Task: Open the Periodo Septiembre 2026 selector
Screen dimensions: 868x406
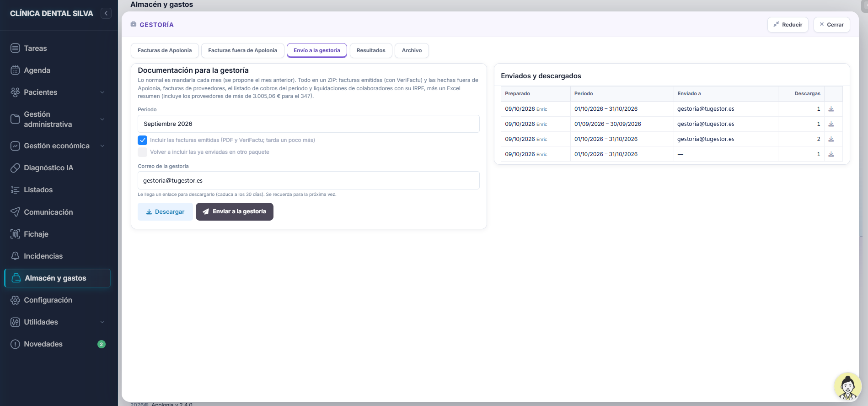Action: pos(309,124)
